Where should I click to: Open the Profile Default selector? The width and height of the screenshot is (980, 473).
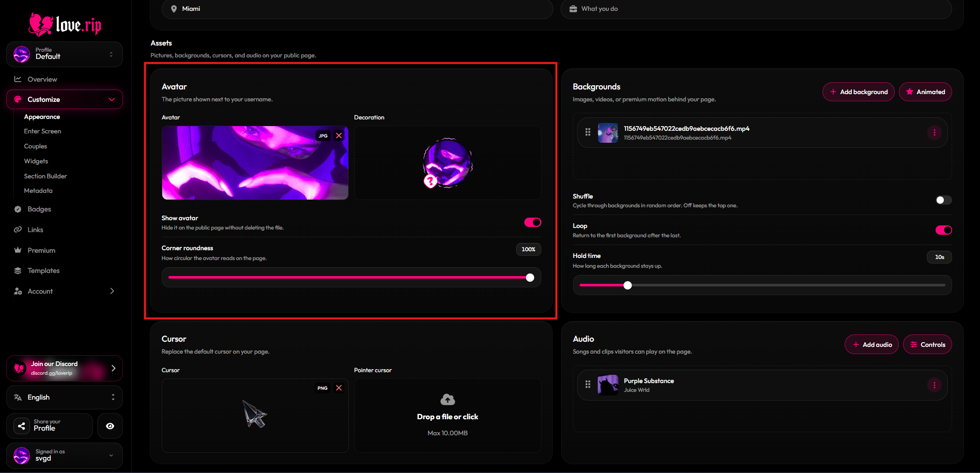(x=65, y=54)
